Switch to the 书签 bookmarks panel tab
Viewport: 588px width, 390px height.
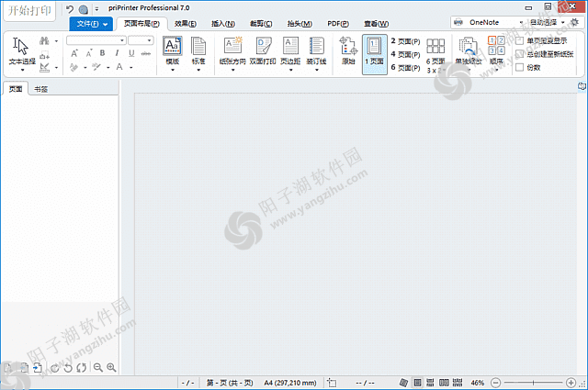[x=40, y=89]
